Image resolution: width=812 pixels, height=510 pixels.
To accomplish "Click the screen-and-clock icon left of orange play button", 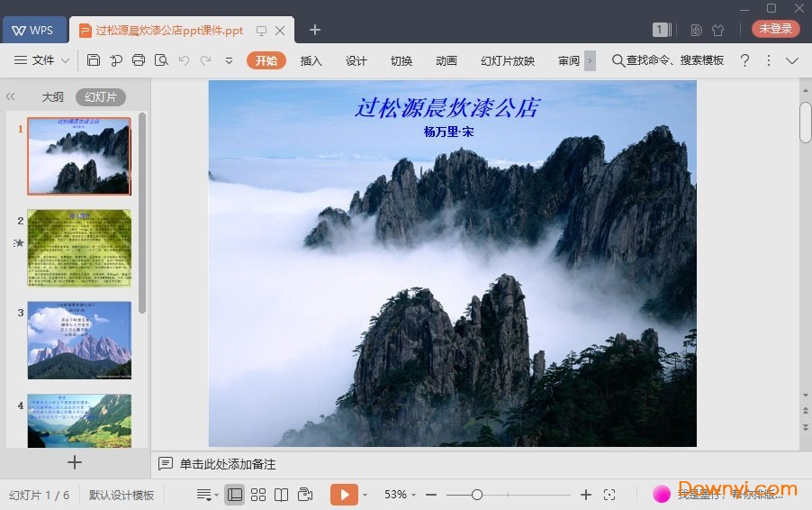I will pyautogui.click(x=305, y=495).
